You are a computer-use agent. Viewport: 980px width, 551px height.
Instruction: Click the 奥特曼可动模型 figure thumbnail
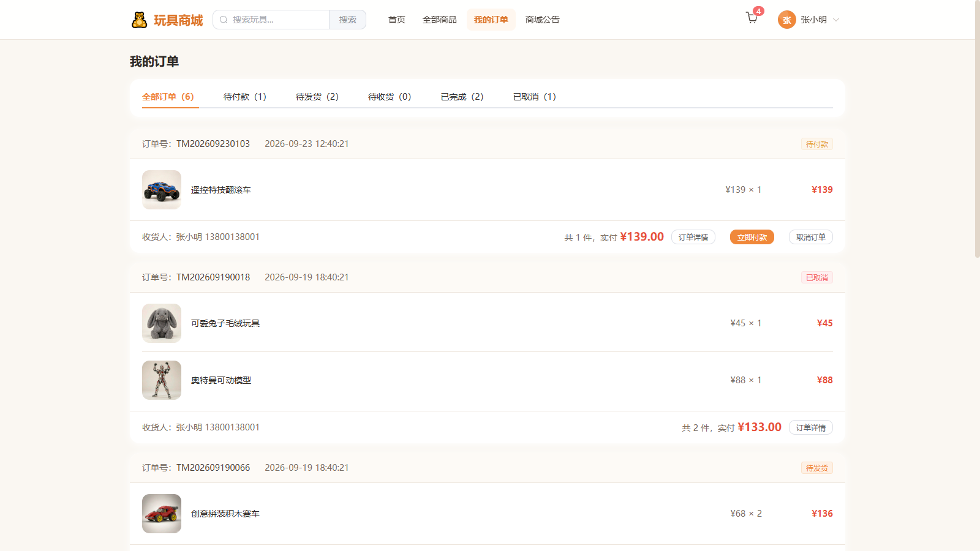162,380
